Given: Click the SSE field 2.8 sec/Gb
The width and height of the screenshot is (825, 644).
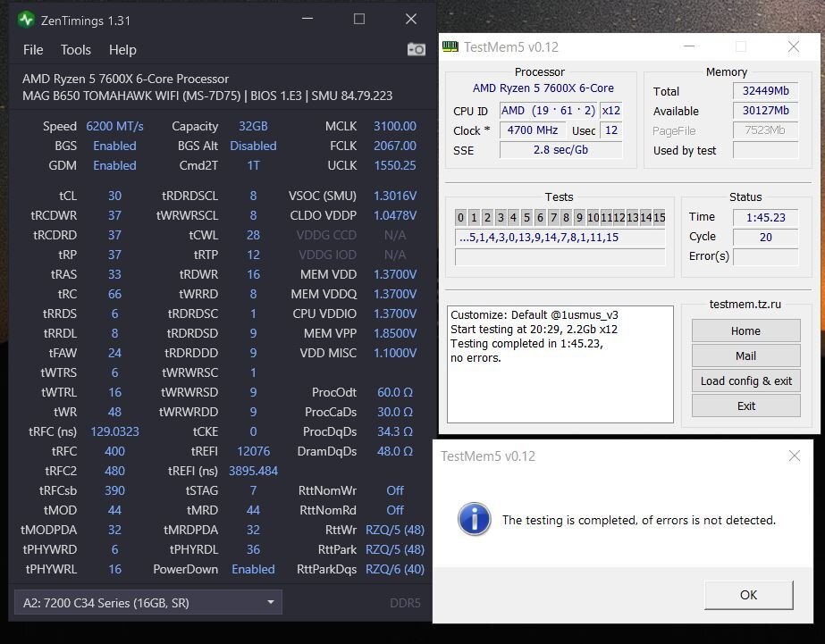Looking at the screenshot, I should [x=560, y=150].
